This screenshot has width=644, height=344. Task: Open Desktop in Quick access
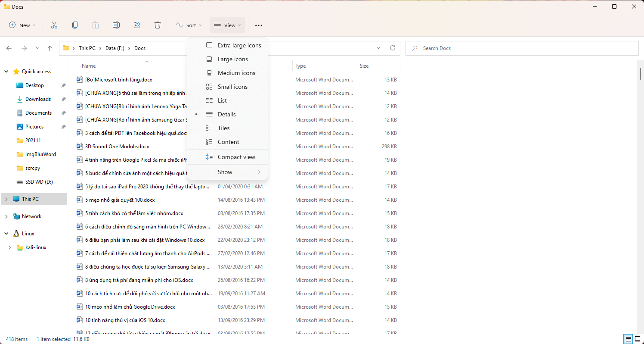pyautogui.click(x=34, y=85)
